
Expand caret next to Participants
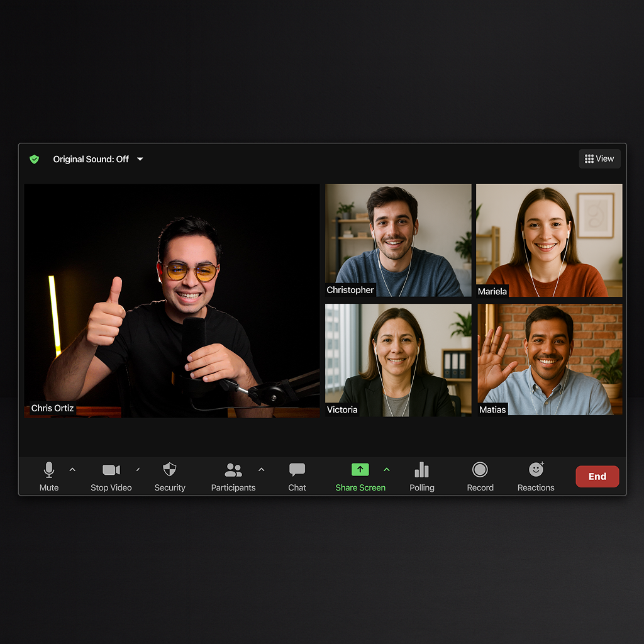pyautogui.click(x=261, y=469)
